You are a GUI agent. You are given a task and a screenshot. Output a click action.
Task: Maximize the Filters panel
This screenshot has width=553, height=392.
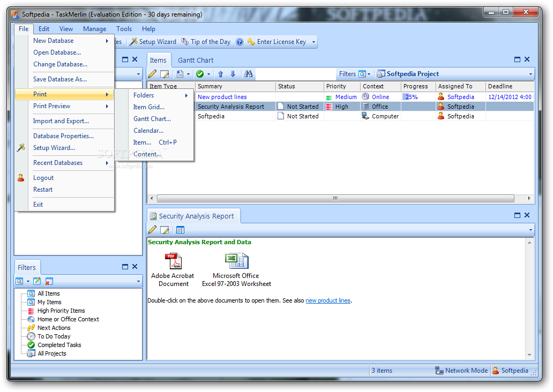pos(125,267)
